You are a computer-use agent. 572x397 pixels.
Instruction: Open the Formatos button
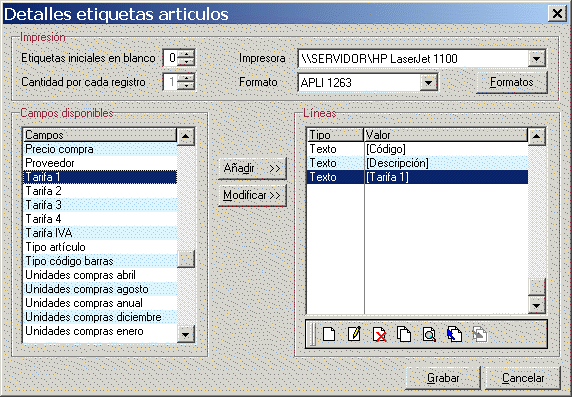click(512, 82)
